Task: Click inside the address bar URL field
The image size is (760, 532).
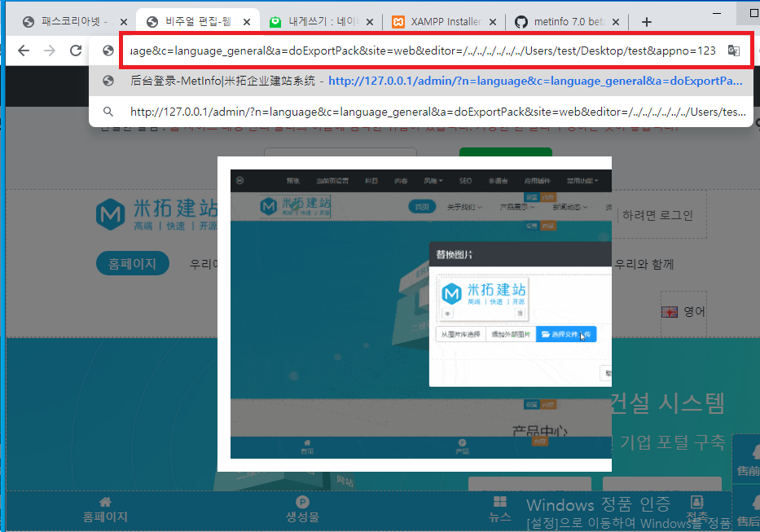Action: 423,51
